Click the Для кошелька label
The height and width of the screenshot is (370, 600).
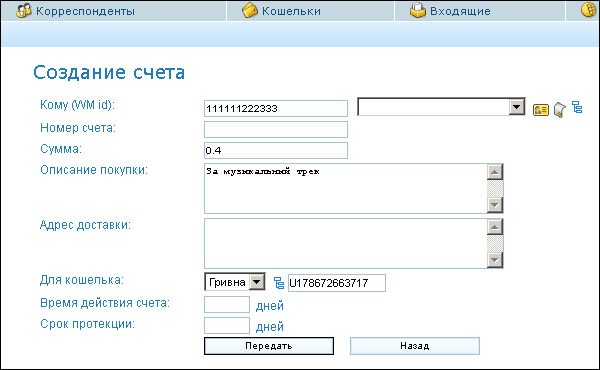82,280
